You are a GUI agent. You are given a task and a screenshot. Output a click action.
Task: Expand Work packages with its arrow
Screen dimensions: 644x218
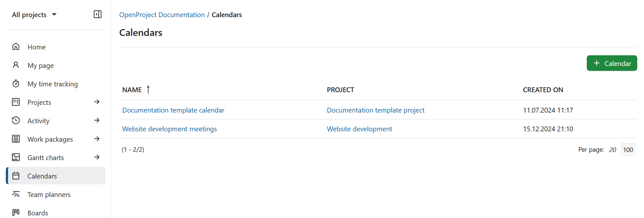[x=97, y=139]
